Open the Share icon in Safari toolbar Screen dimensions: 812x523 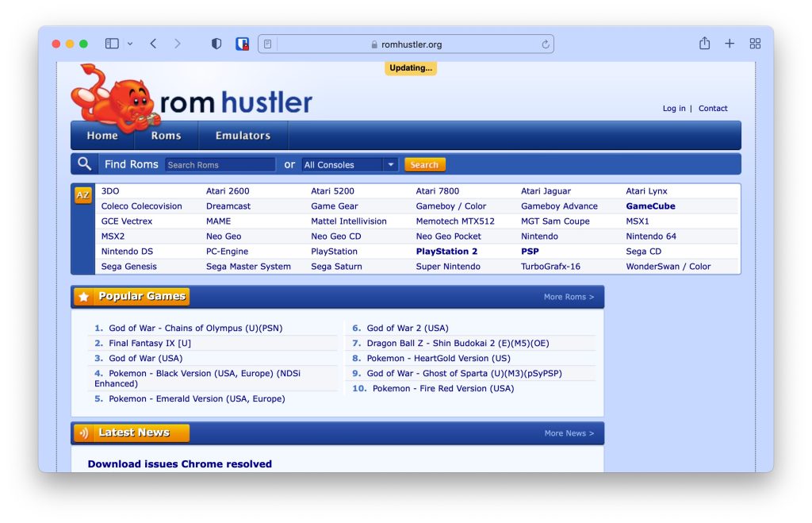pos(704,43)
